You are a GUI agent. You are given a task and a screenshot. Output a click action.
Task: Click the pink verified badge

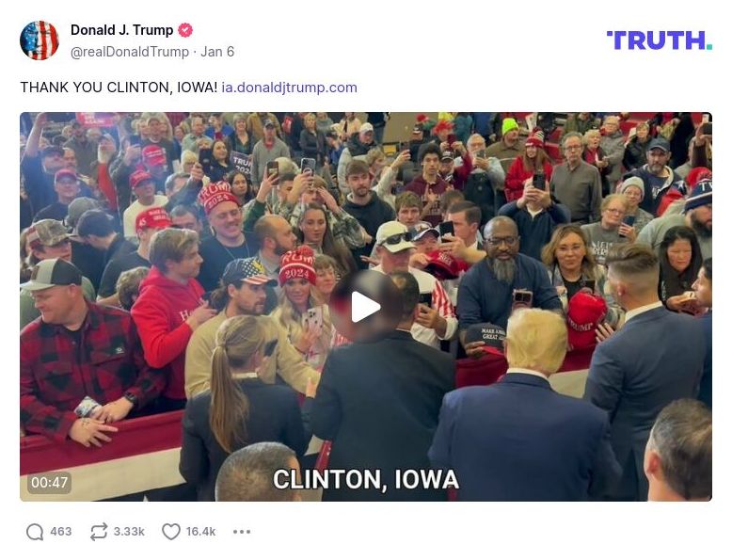tap(185, 30)
